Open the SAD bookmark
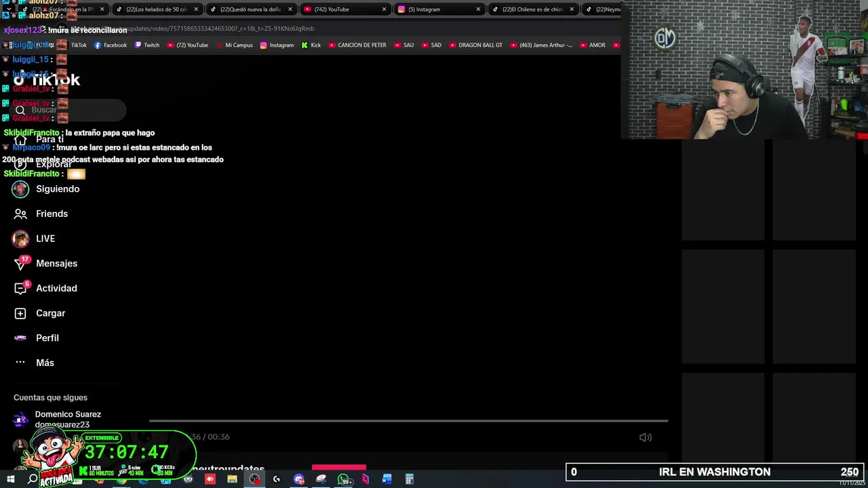The width and height of the screenshot is (868, 488). coord(431,45)
